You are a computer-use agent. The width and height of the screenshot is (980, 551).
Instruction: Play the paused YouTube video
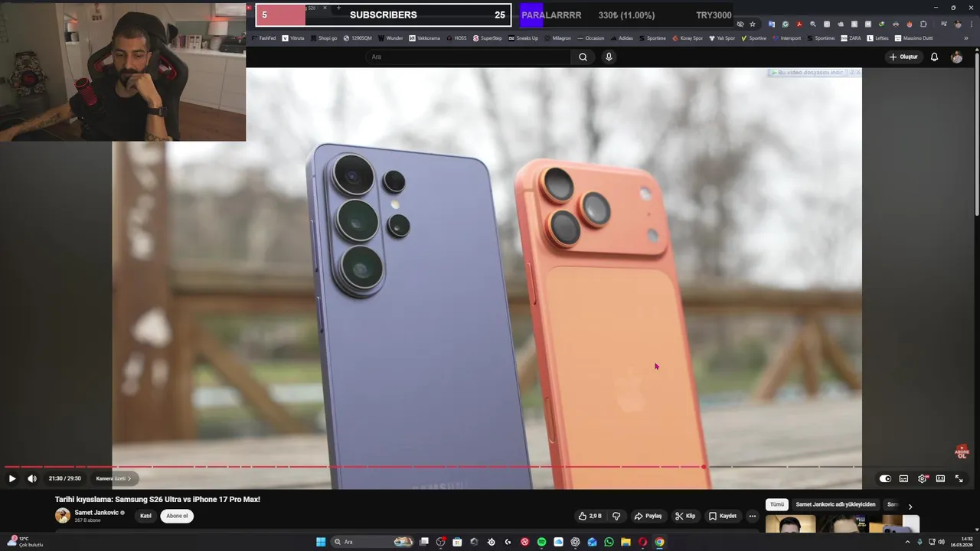click(x=12, y=478)
